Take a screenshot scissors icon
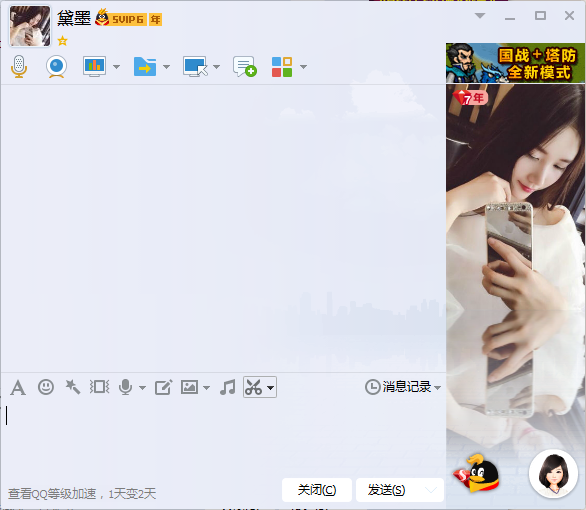This screenshot has height=510, width=586. [254, 387]
